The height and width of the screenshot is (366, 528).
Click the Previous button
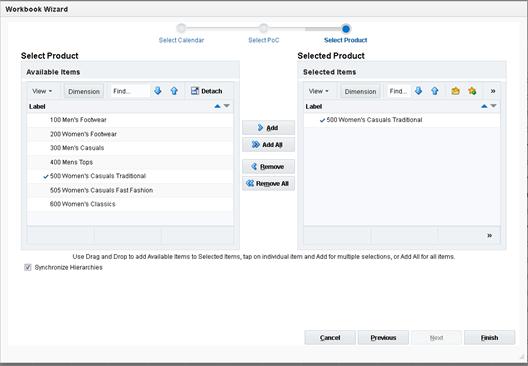click(383, 337)
